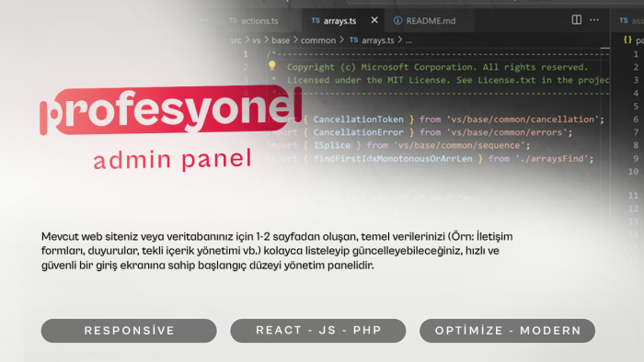
Task: Click the info icon on README.md tab
Action: tap(397, 20)
